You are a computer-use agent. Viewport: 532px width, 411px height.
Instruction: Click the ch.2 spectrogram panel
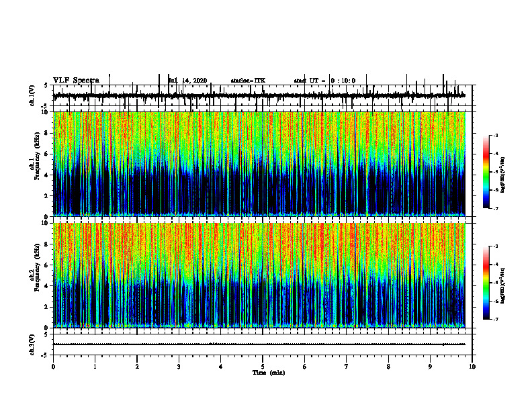(x=259, y=275)
